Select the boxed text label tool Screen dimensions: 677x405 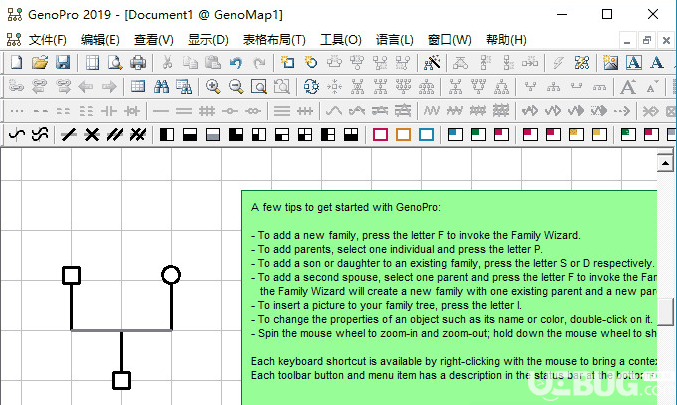tap(633, 63)
